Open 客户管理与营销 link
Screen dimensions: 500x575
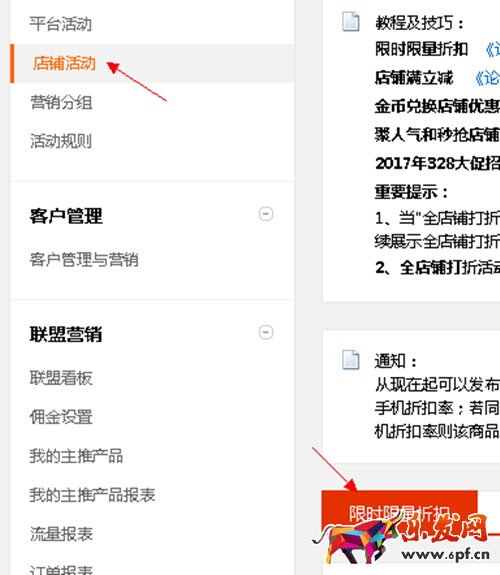tap(84, 260)
